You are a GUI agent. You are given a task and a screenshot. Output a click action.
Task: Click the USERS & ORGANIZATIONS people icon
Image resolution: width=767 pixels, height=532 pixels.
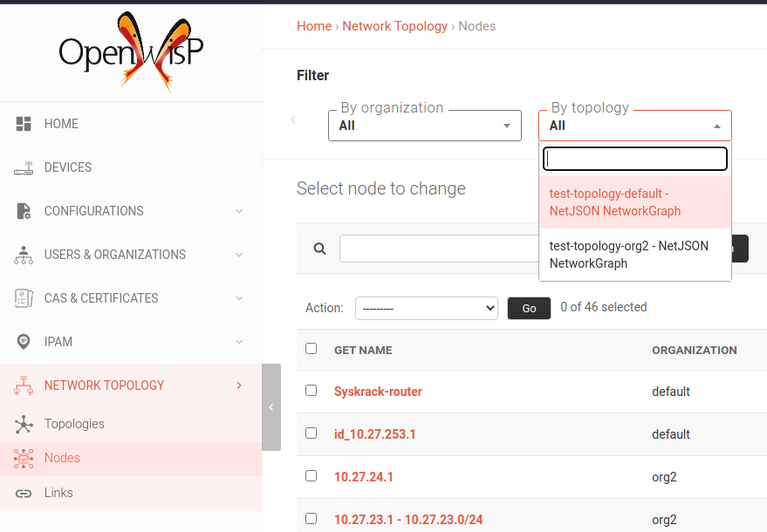[x=24, y=254]
